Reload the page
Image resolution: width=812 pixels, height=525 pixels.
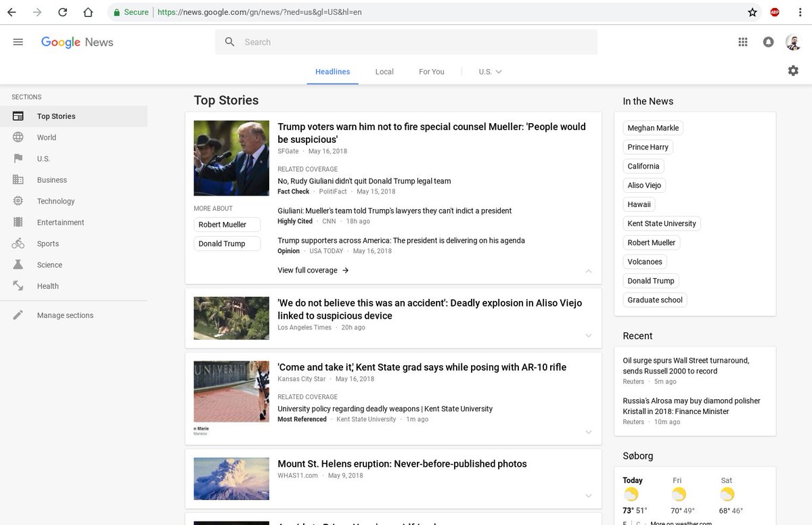click(62, 12)
